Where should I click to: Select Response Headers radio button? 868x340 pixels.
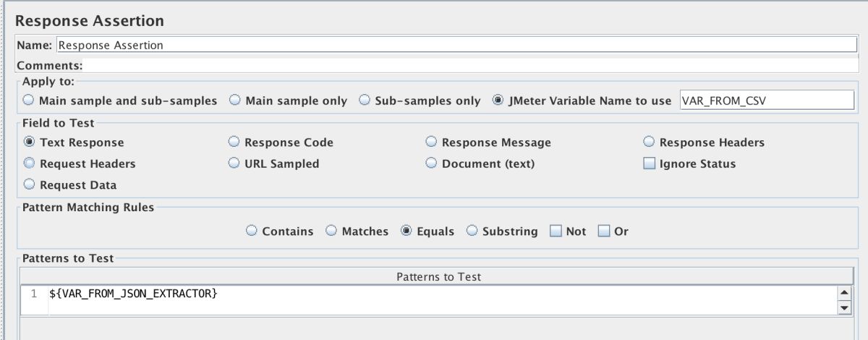[x=649, y=143]
